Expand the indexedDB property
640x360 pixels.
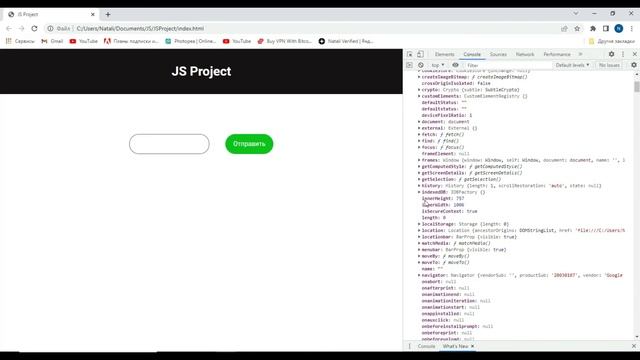click(x=419, y=192)
